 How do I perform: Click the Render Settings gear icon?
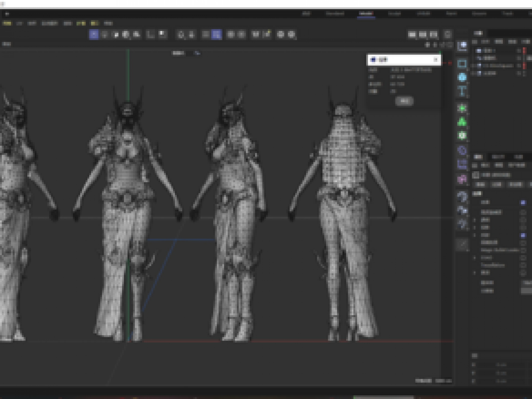[x=434, y=34]
